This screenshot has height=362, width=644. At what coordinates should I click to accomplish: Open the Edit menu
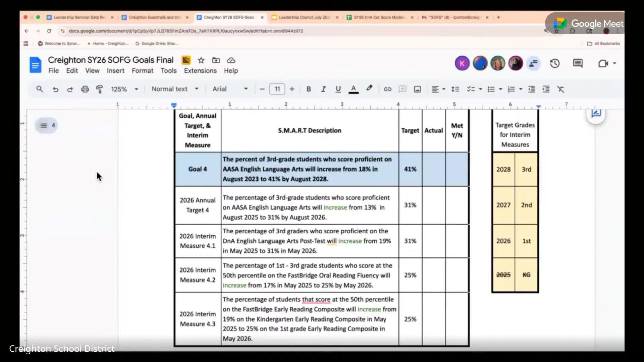72,71
